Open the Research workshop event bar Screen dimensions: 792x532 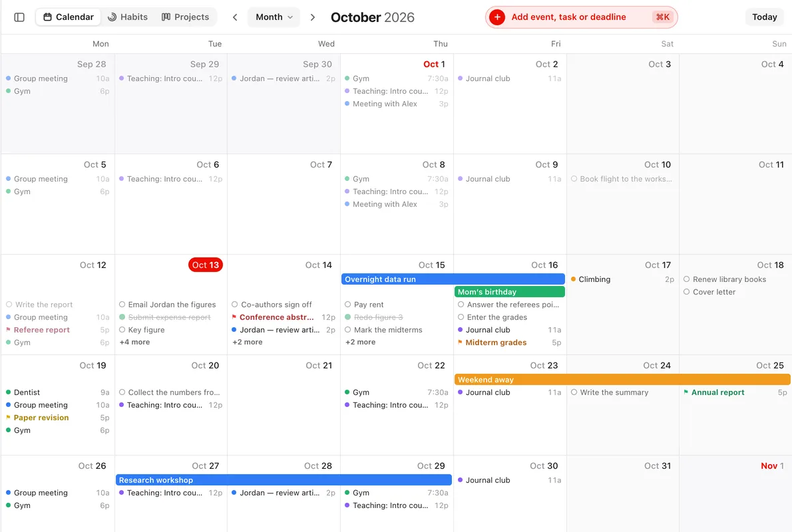pos(284,481)
